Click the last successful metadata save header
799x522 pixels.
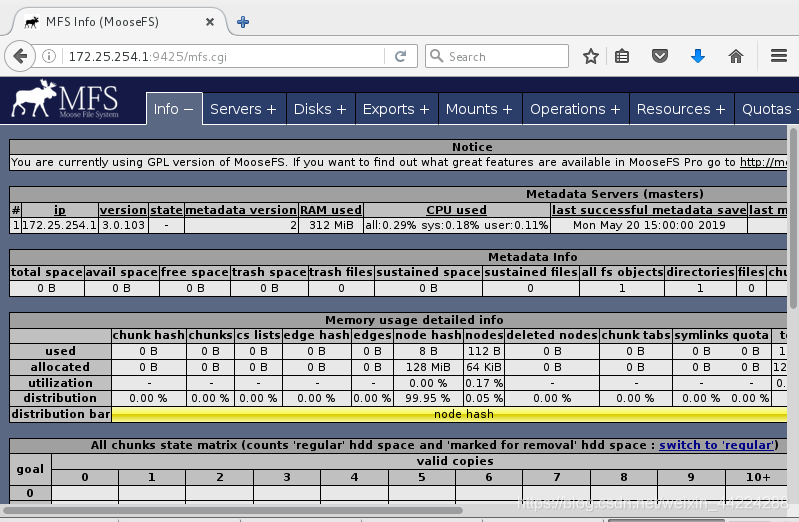coord(649,210)
